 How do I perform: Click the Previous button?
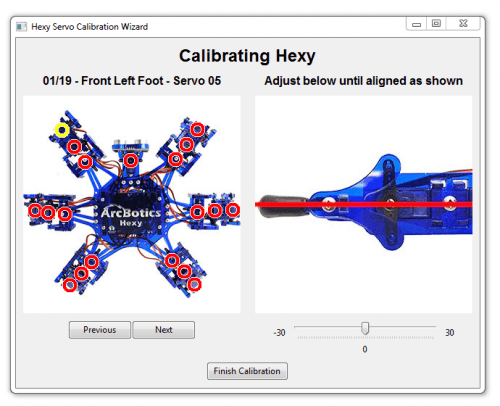[x=100, y=330]
